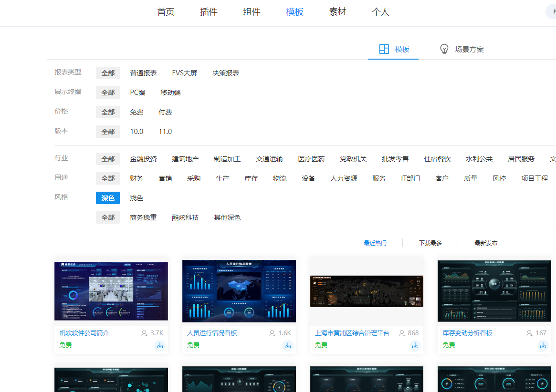
Task: Download the 帆软软件公司简介 template
Action: [160, 345]
